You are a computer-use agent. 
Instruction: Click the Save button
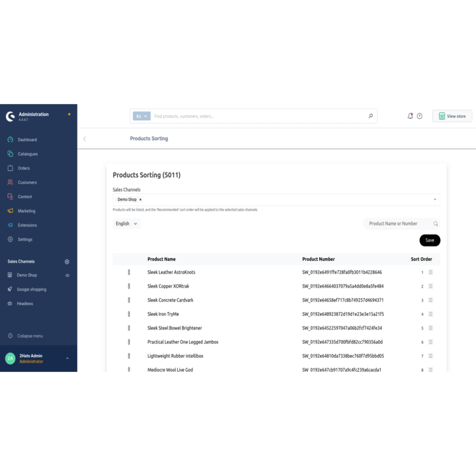tap(429, 240)
